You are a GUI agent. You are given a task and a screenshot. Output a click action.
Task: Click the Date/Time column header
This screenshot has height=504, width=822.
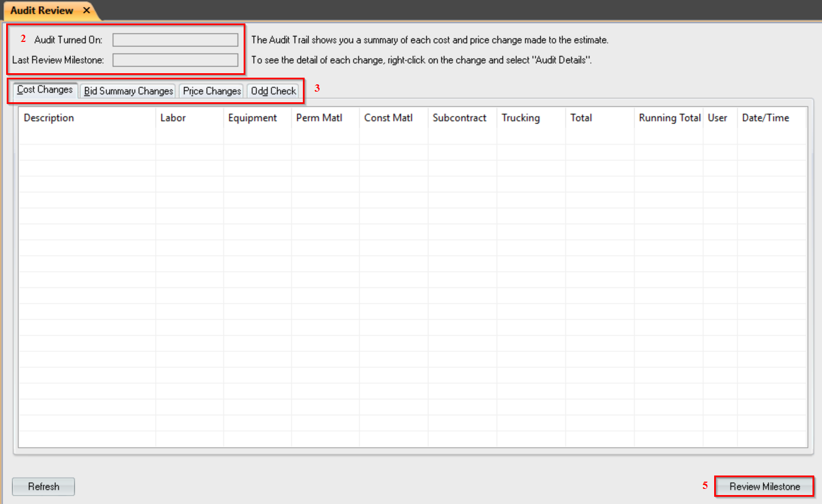coord(772,118)
